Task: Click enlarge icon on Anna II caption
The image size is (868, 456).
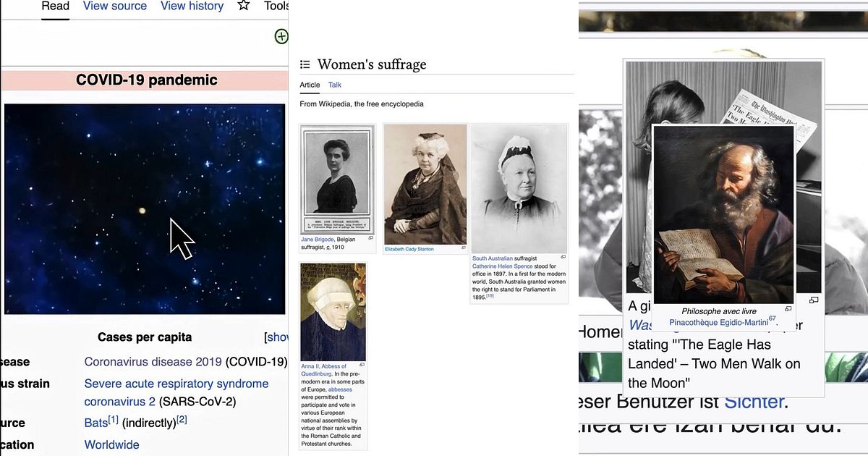Action: pos(362,366)
